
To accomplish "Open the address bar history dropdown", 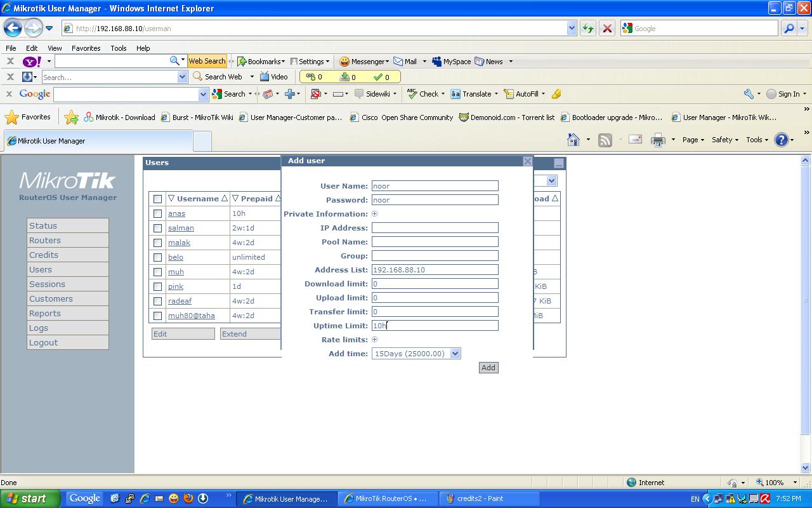I will (x=572, y=28).
